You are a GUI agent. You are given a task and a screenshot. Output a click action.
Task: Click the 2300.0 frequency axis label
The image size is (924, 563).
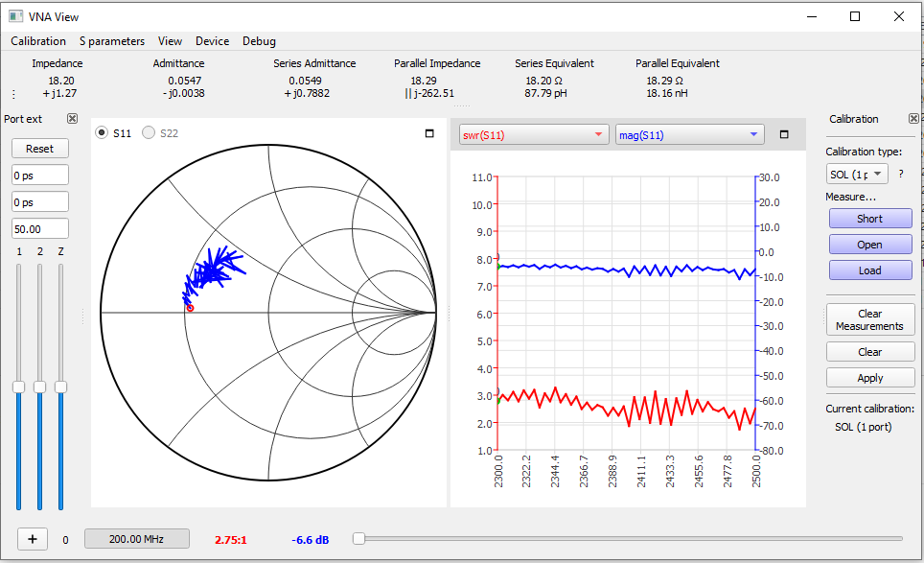coord(498,471)
